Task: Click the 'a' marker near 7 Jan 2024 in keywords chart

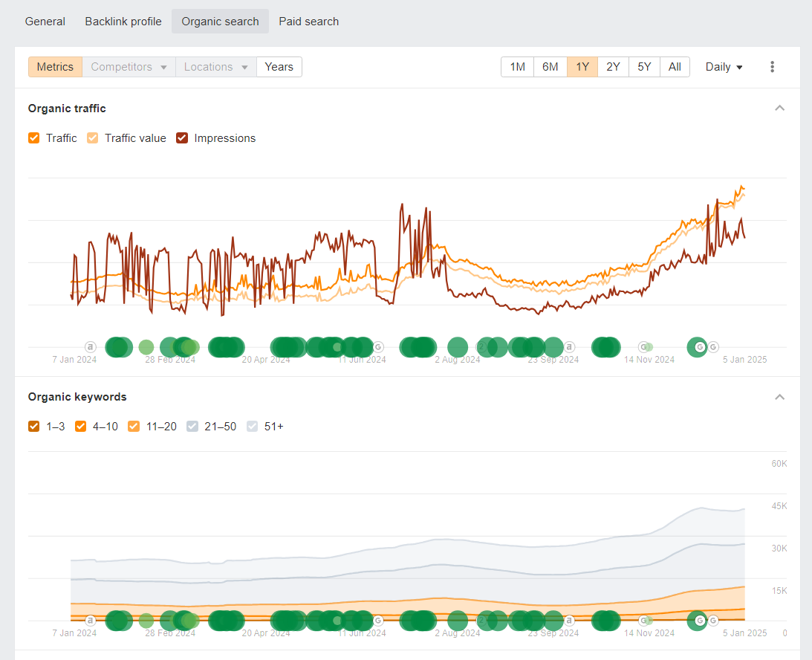Action: pos(91,620)
